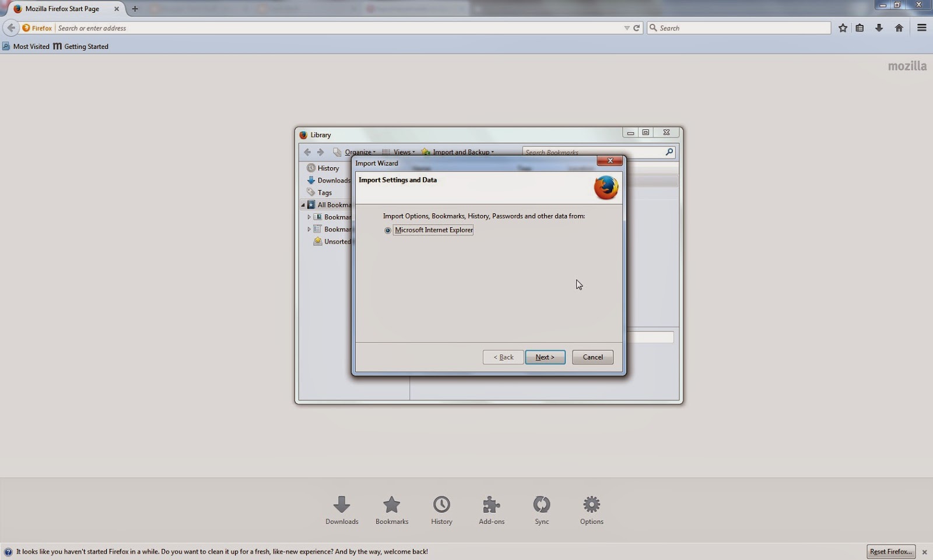Click the notification bar question icon
The height and width of the screenshot is (560, 933).
8,551
